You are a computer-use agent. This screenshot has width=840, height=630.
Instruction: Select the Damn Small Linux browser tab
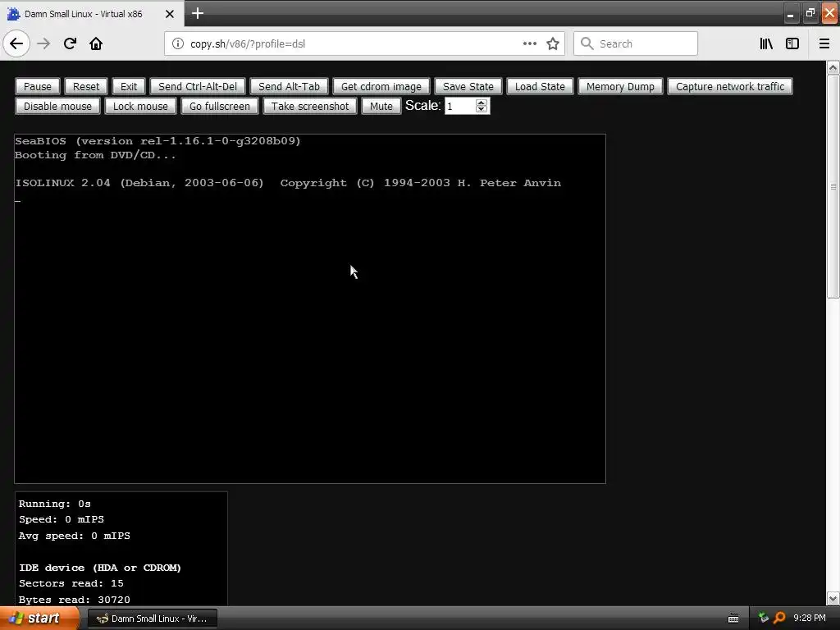tap(92, 14)
